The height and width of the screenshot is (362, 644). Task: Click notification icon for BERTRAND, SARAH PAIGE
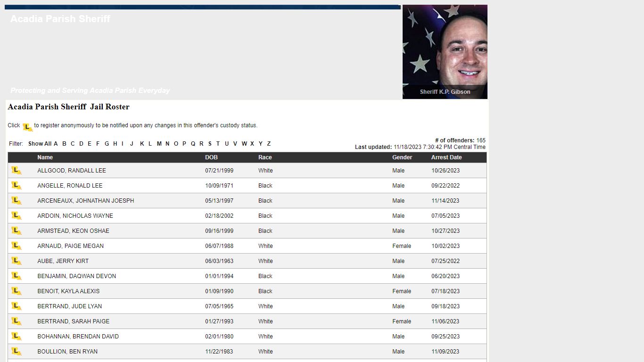[x=17, y=321]
